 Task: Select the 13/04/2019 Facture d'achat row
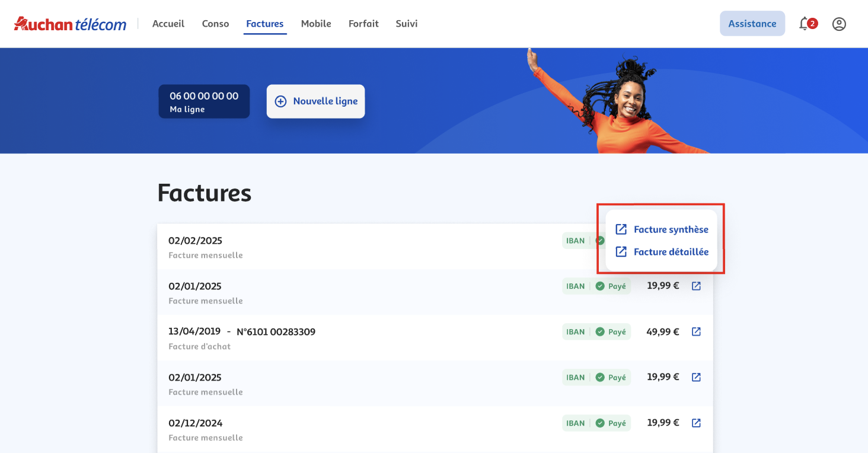coord(356,337)
